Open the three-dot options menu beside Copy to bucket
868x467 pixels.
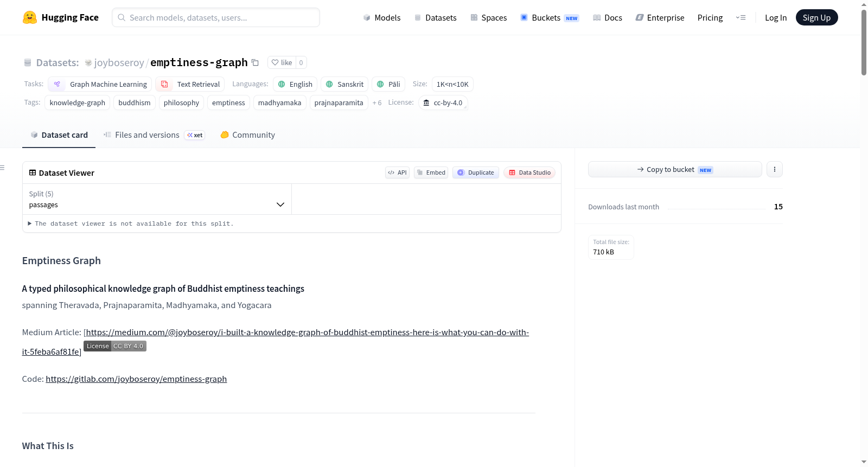click(775, 169)
